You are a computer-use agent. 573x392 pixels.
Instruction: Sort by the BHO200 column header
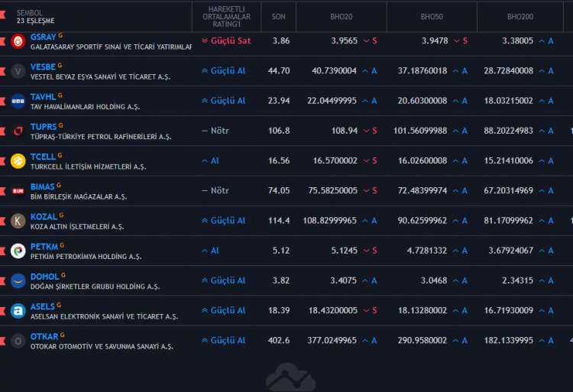pyautogui.click(x=520, y=17)
